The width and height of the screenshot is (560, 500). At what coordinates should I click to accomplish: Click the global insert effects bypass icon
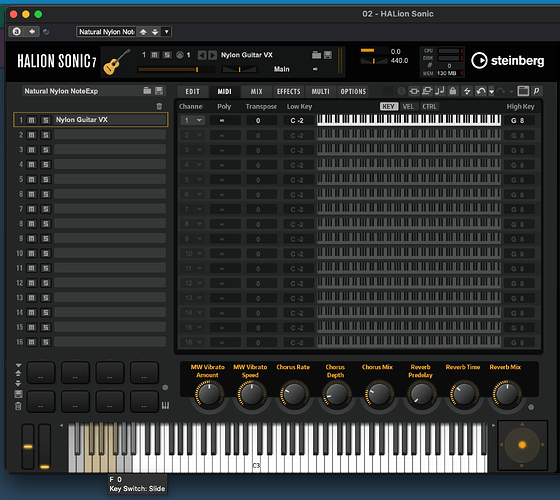pos(414,91)
